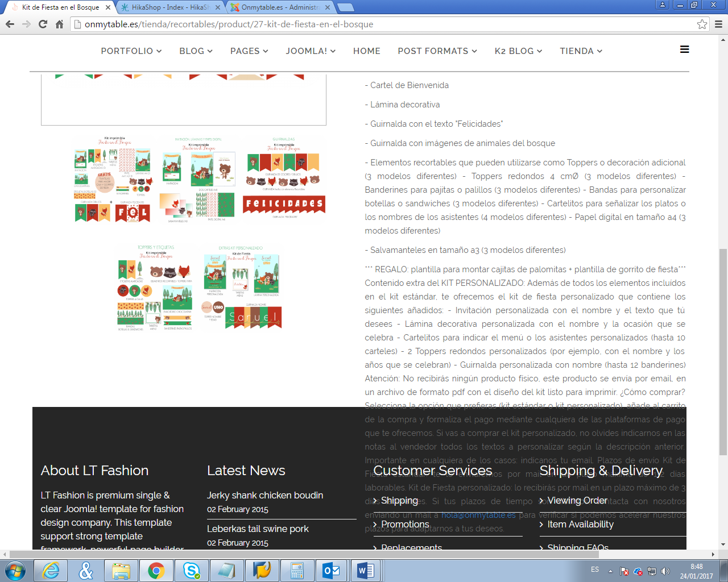The image size is (728, 582).
Task: Open the POST FORMATS dropdown
Action: pos(437,51)
